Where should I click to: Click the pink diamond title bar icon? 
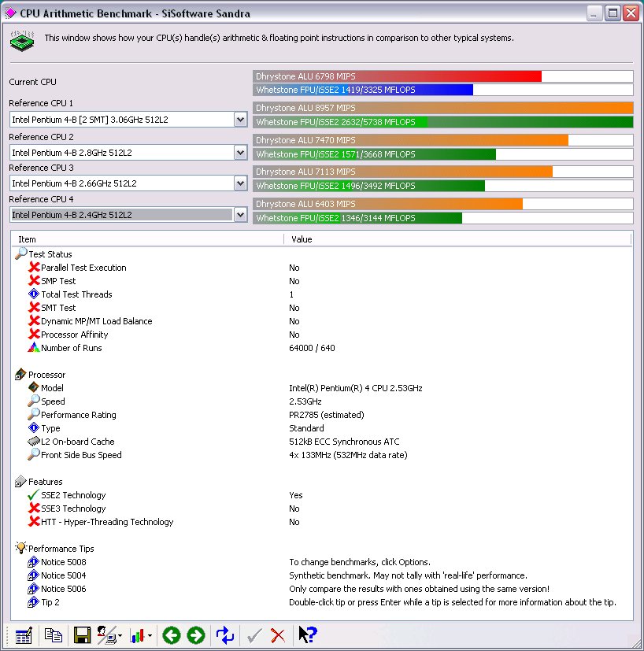10,13
